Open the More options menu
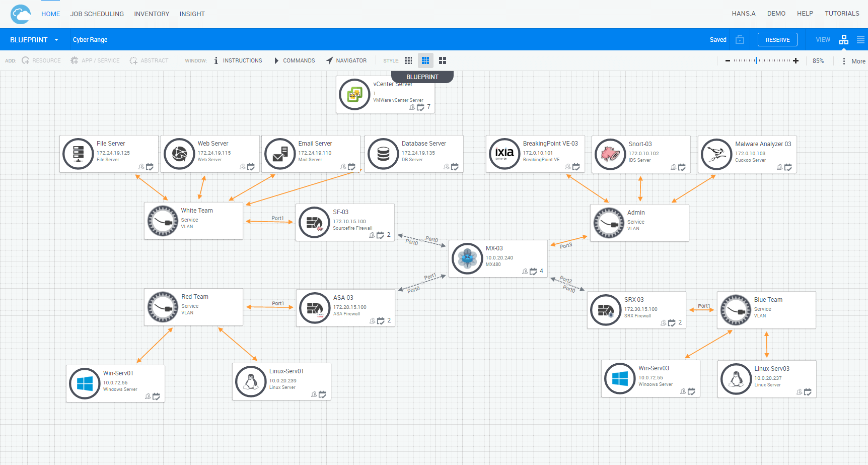Viewport: 868px width, 465px height. 854,61
